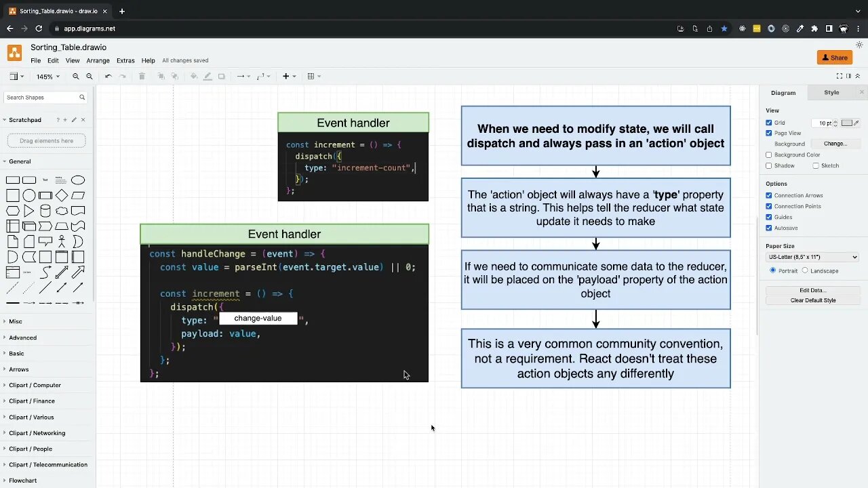Disable the Autosave checkbox
This screenshot has height=488, width=868.
(769, 228)
